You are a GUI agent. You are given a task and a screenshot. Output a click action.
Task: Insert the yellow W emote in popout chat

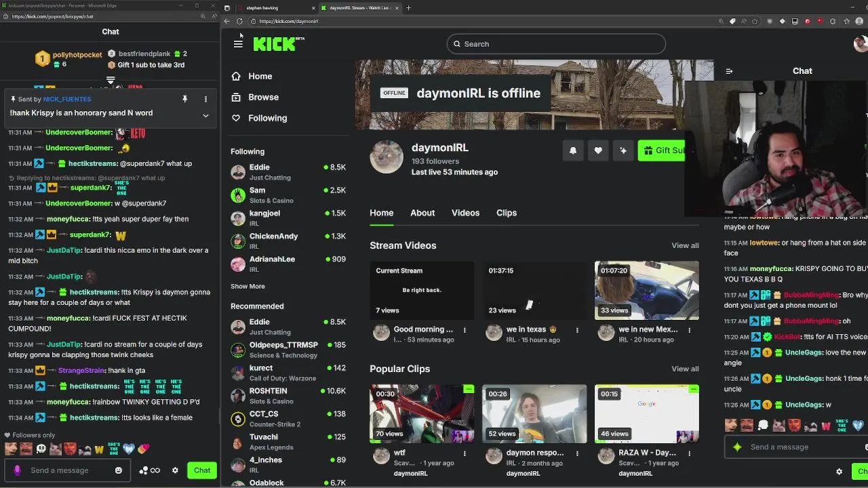99,449
